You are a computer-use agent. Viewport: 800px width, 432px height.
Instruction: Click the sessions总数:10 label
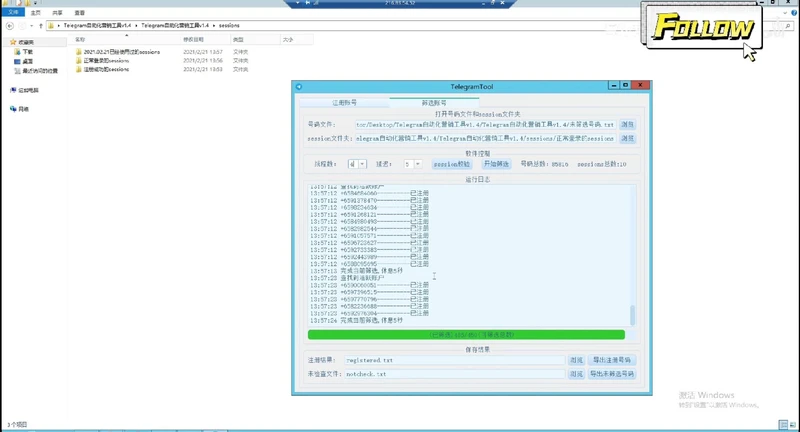click(x=602, y=164)
